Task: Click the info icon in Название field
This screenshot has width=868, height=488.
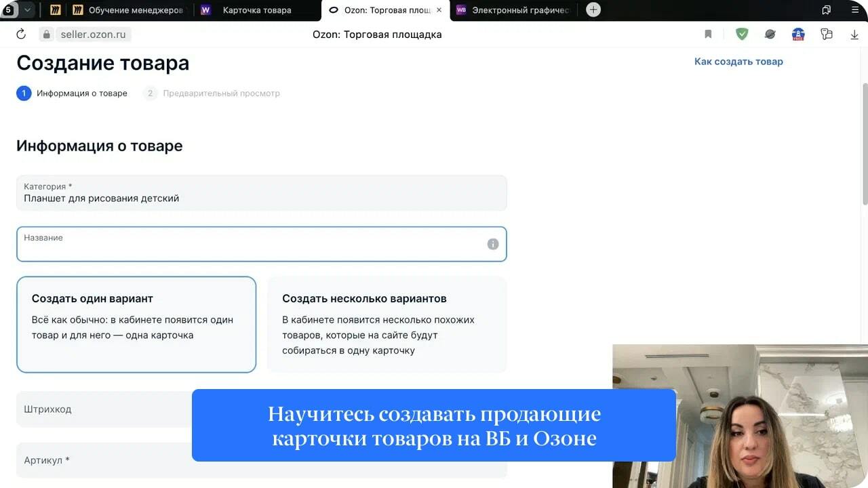Action: [493, 244]
